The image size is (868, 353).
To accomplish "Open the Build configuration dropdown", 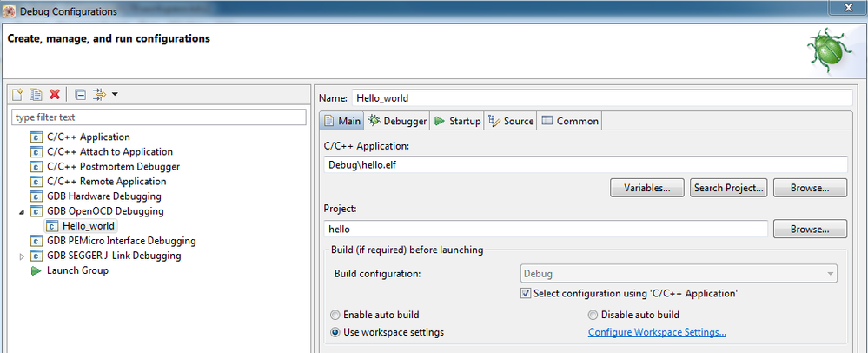I will 679,274.
